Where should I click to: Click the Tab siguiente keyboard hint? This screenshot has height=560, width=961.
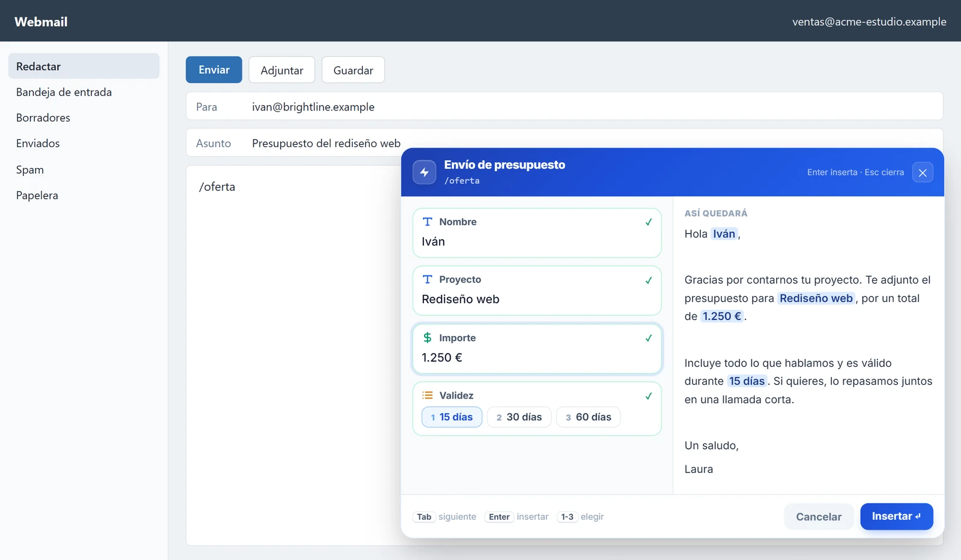(444, 517)
